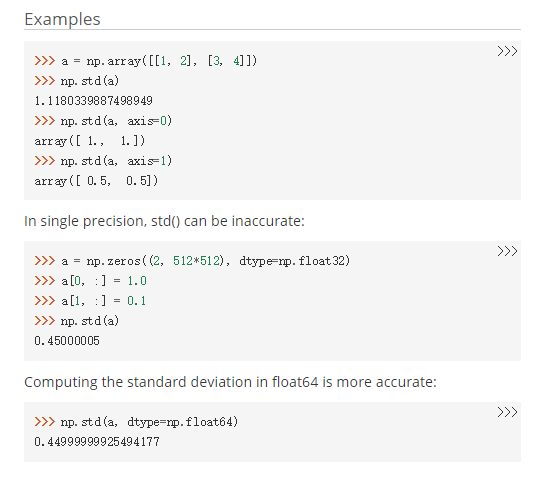Screen dimensions: 556x485
Task: Click the 0.45000005 output value
Action: [67, 341]
